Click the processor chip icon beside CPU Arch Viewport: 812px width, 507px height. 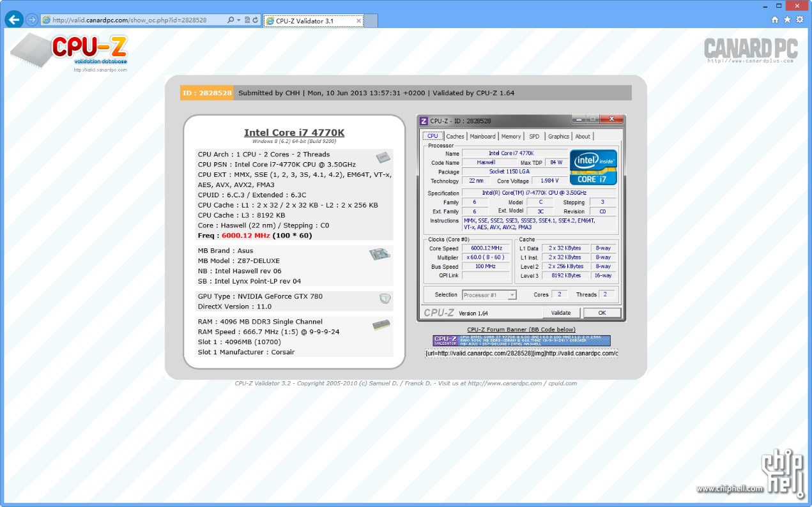(383, 157)
